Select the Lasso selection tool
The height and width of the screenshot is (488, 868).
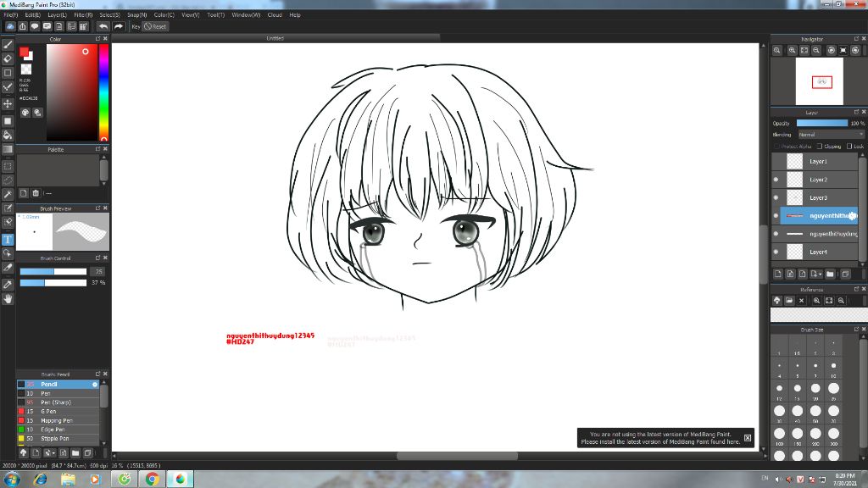(8, 180)
